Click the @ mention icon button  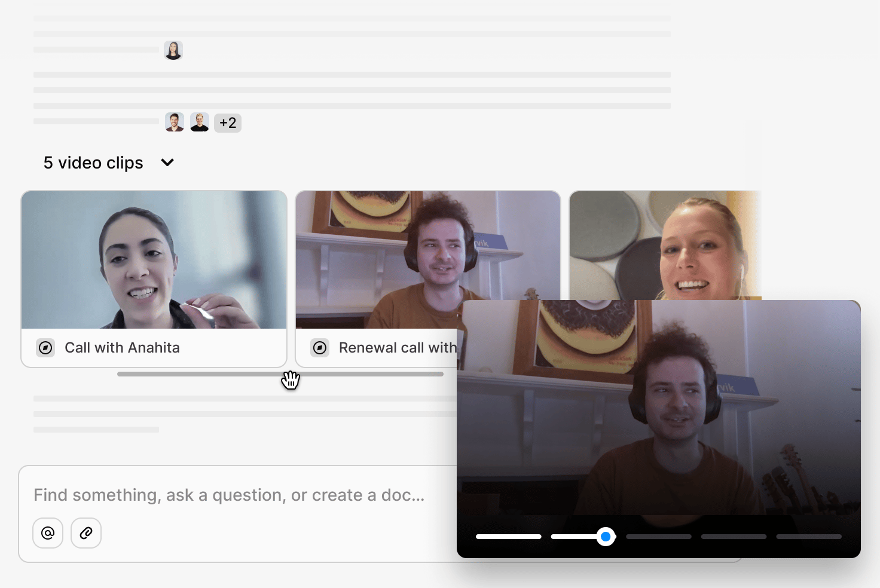pos(48,532)
